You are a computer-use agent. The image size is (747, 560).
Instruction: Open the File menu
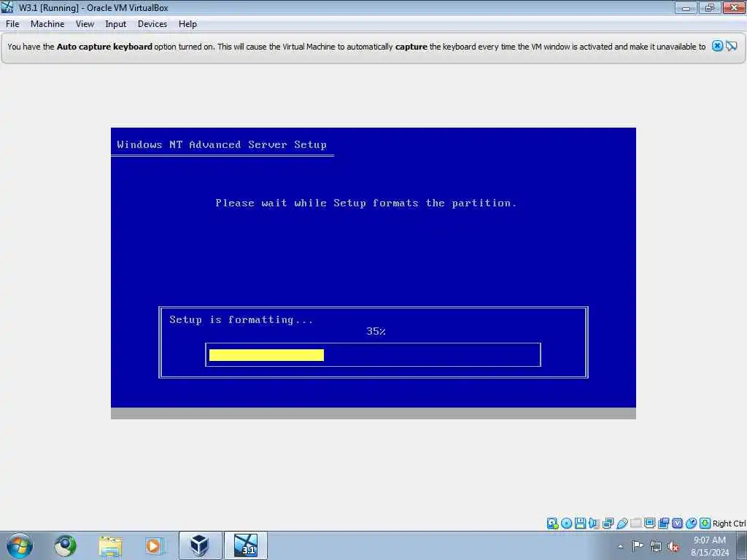(12, 24)
